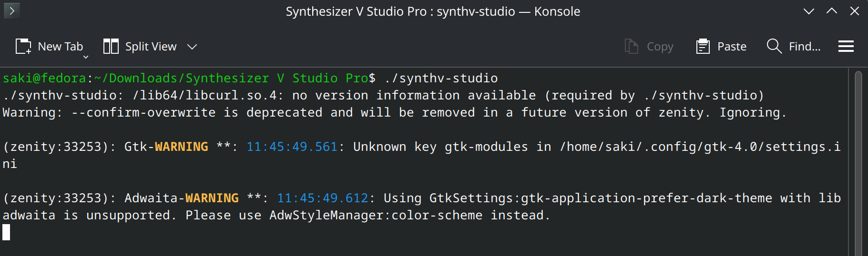This screenshot has width=868, height=256.
Task: Click the Split View panes icon
Action: point(111,46)
